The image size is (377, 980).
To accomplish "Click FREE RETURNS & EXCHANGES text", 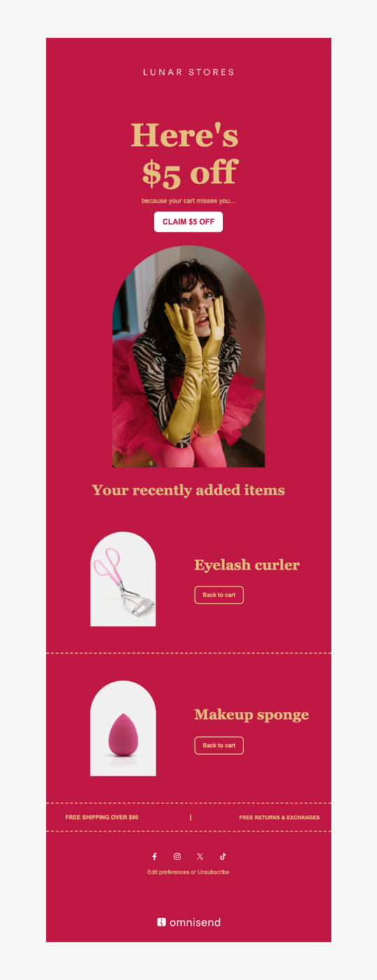I will [279, 818].
